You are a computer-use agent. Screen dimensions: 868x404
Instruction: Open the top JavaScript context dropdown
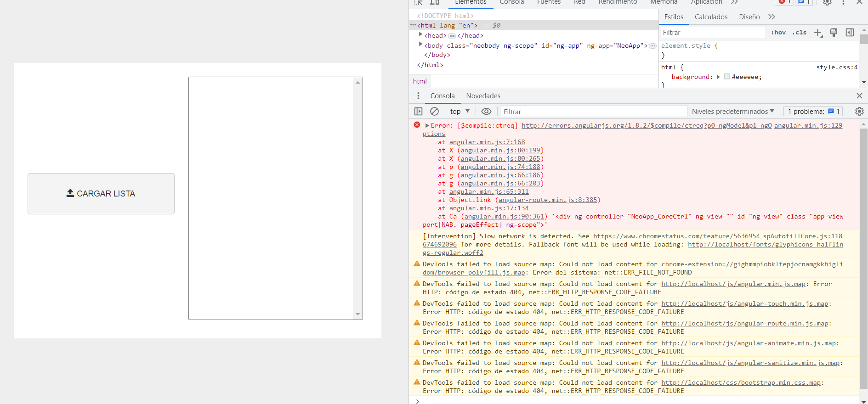coord(460,112)
